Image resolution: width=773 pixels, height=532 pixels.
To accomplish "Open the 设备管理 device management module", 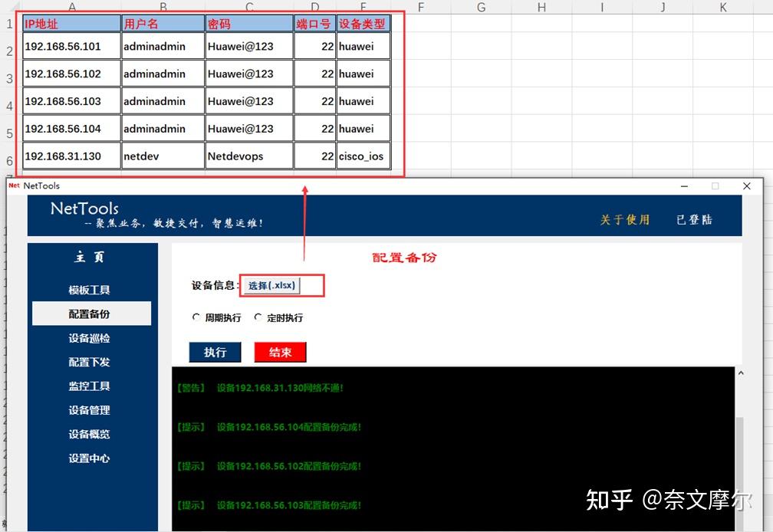I will [90, 410].
